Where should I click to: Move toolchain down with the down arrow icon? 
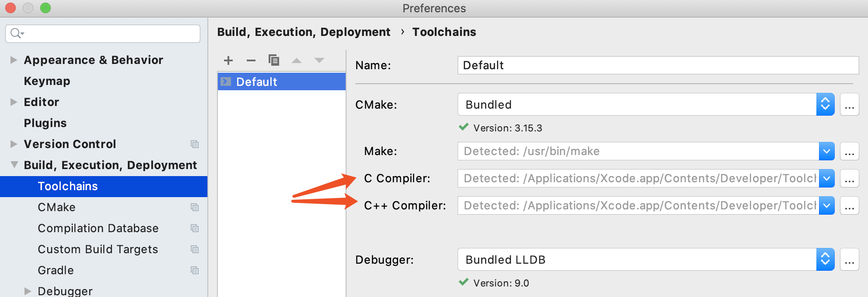[320, 60]
